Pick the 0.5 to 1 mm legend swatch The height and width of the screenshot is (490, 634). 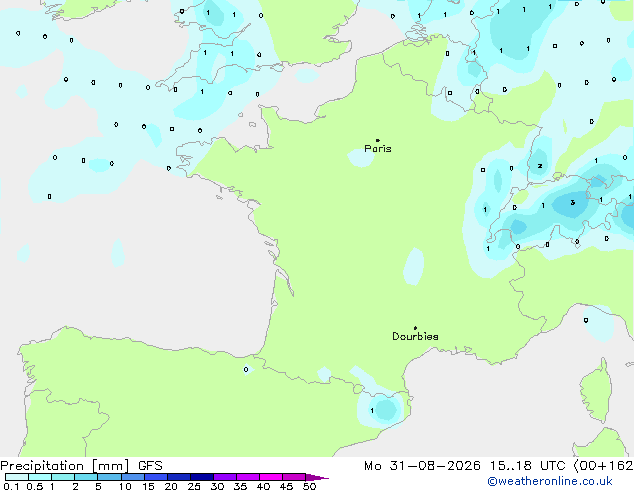(x=40, y=477)
